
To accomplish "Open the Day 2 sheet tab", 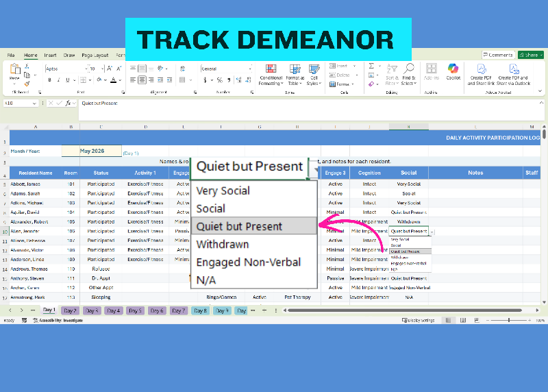I will tap(70, 310).
